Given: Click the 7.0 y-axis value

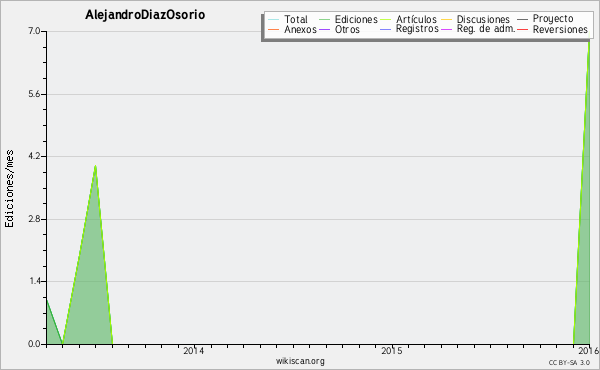Looking at the screenshot, I should (34, 31).
